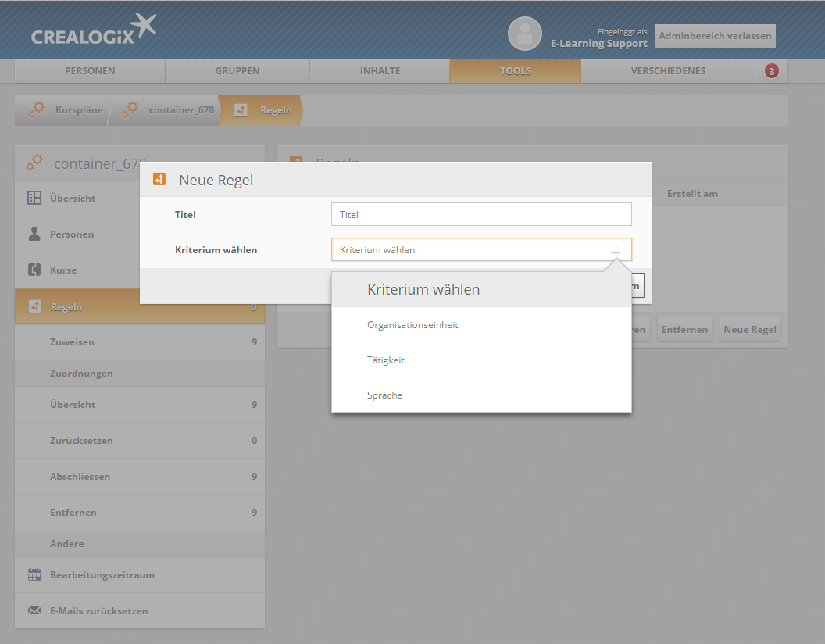The image size is (825, 644).
Task: Pick Sprache from the criteria dropdown
Action: pyautogui.click(x=481, y=395)
